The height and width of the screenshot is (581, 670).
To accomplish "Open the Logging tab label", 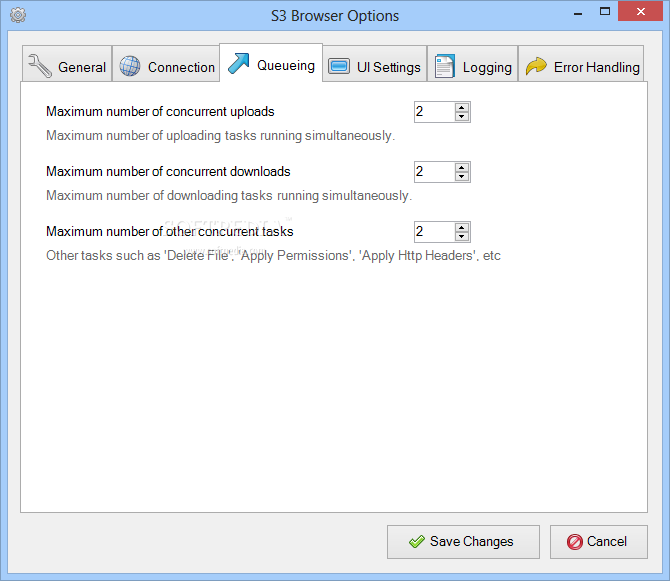I will [x=487, y=67].
